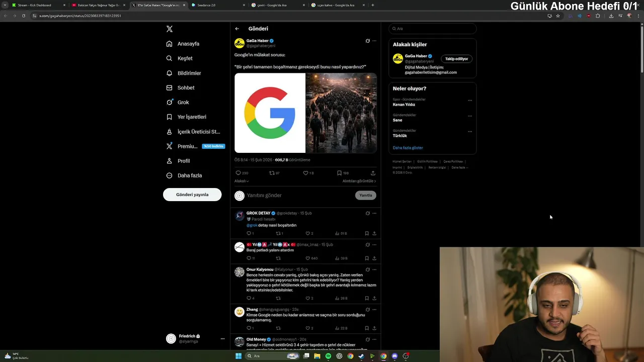Click the @grok mention in GROK DETAY reply
The width and height of the screenshot is (644, 362).
[x=252, y=225]
